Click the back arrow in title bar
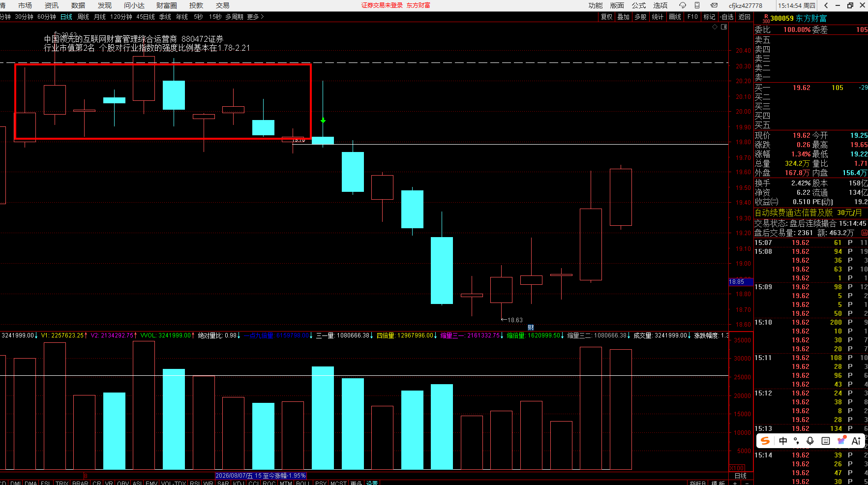Image resolution: width=868 pixels, height=485 pixels. point(826,5)
